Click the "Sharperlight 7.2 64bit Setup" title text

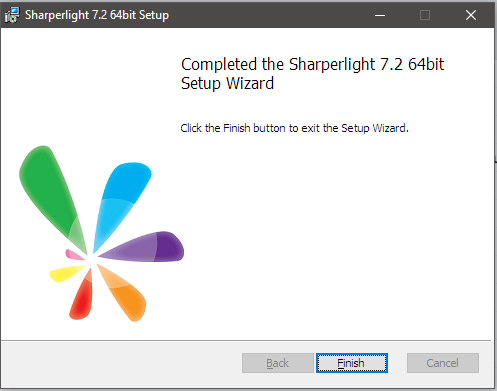pos(97,15)
